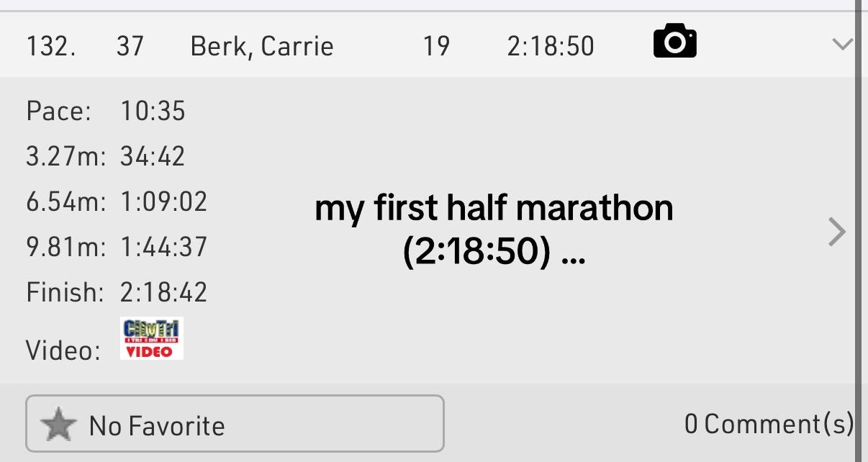The height and width of the screenshot is (462, 868).
Task: Open the camera photo icon for Carrie Berk
Action: click(x=674, y=41)
